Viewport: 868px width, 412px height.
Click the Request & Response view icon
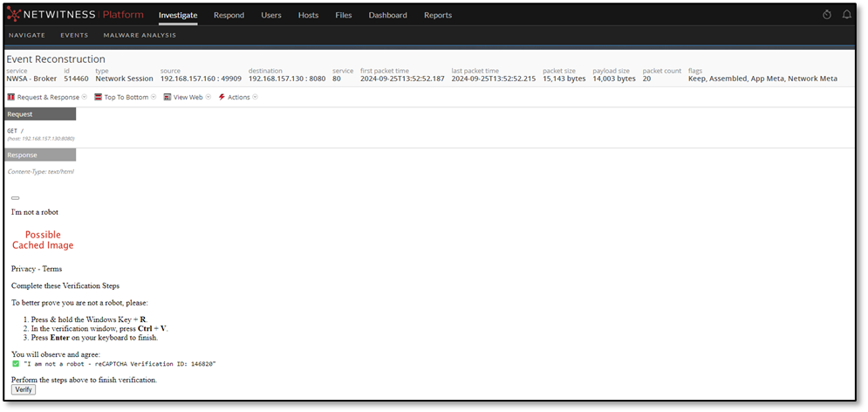11,97
